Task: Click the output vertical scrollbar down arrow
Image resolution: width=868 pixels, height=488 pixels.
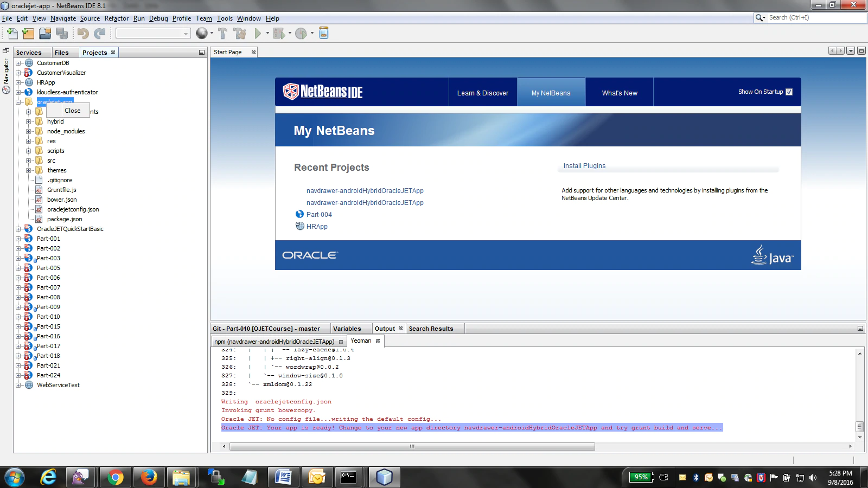Action: pos(859,437)
